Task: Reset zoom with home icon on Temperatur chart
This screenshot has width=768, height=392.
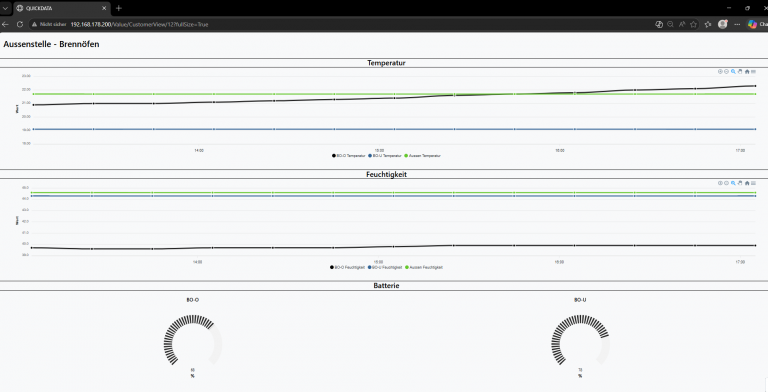Action: (x=747, y=72)
